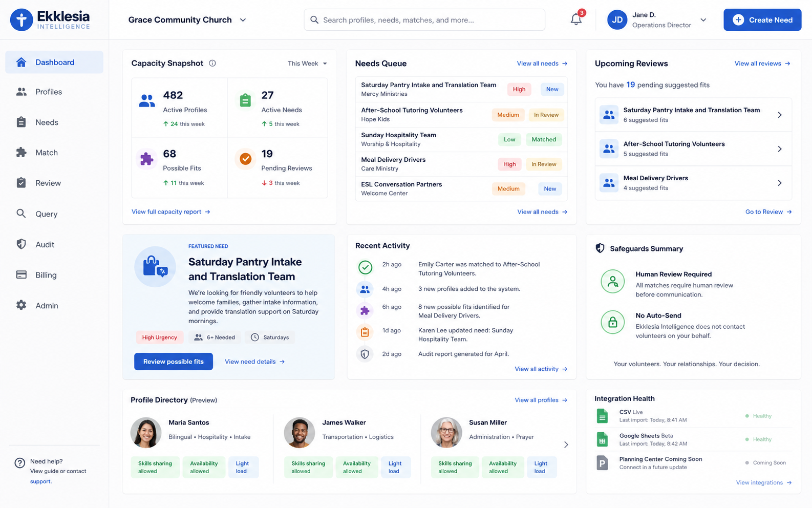Click the Pending Reviews checkmark icon

245,159
